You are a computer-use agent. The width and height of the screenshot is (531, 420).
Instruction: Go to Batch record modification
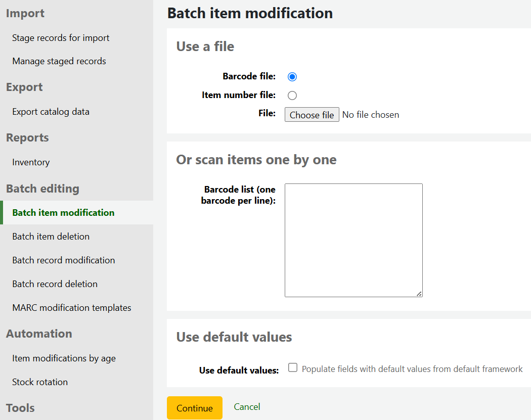(x=63, y=260)
